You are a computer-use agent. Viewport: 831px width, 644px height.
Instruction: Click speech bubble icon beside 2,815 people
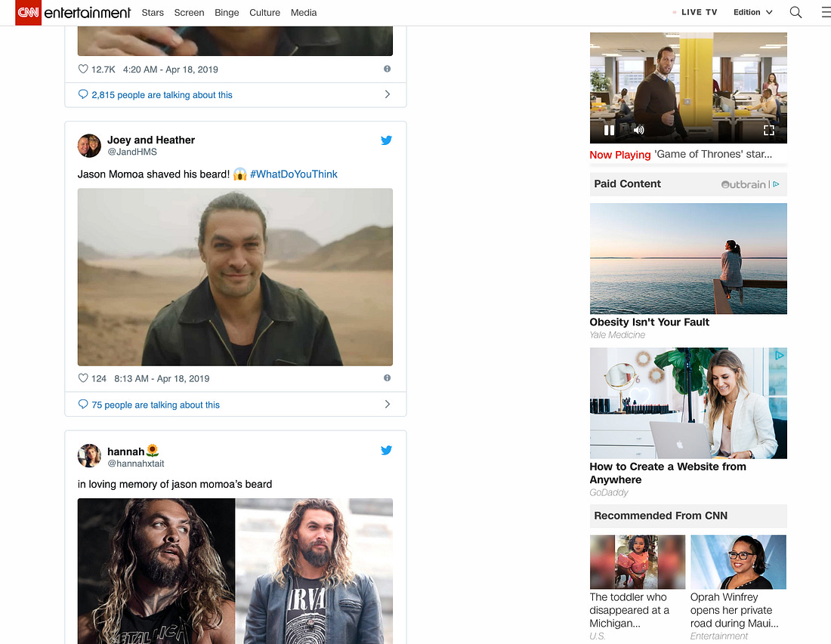coord(83,94)
